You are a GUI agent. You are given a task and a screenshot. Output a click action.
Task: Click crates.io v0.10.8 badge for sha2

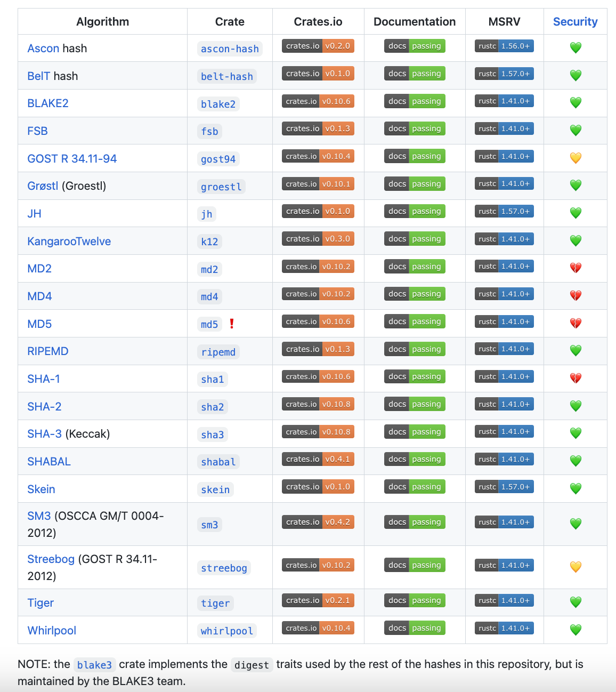(318, 404)
